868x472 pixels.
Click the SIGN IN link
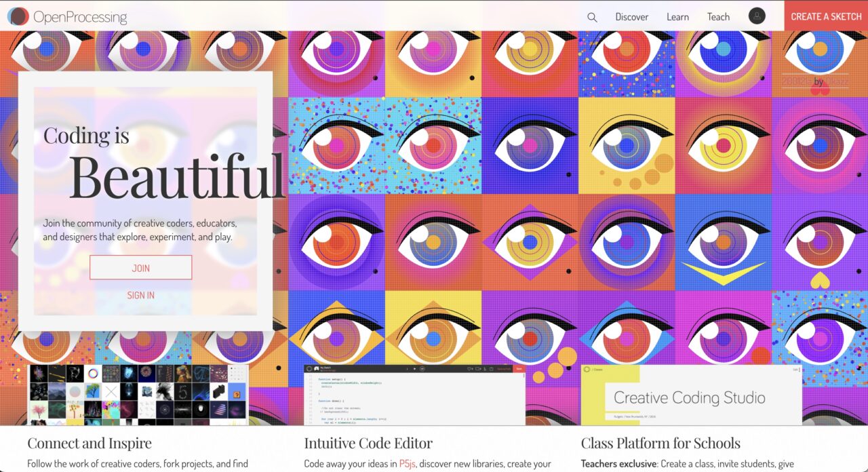click(x=140, y=295)
